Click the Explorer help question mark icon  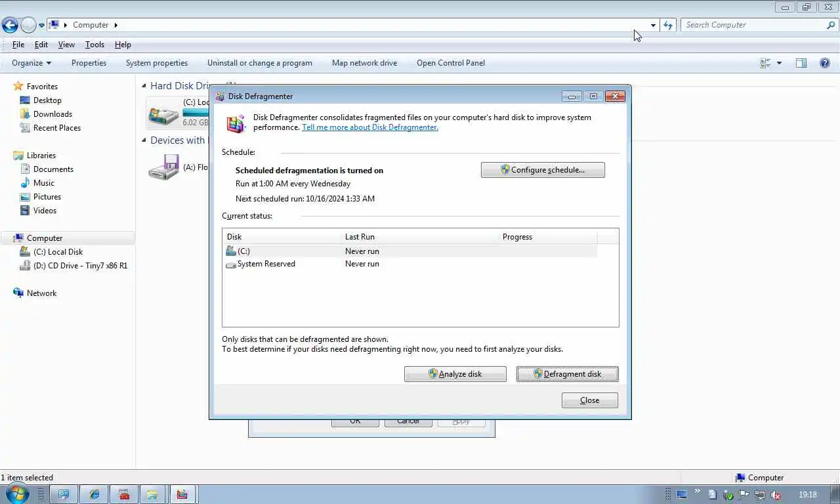[x=825, y=63]
